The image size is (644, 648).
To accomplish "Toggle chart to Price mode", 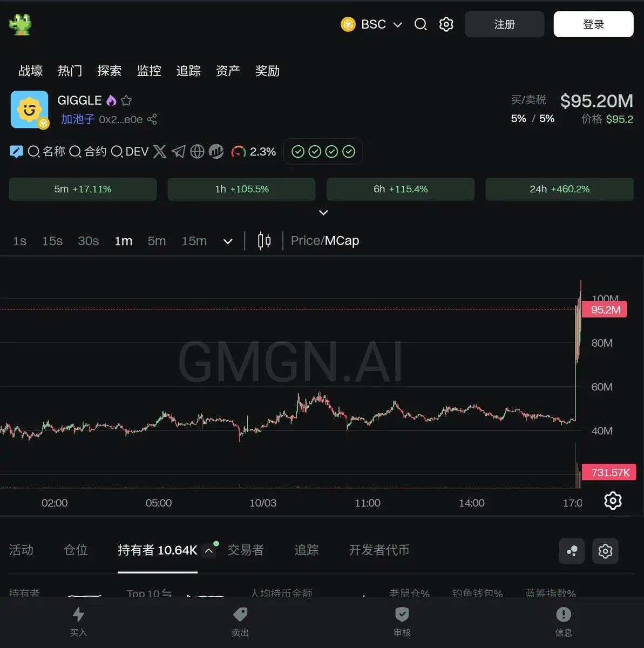I will 306,241.
